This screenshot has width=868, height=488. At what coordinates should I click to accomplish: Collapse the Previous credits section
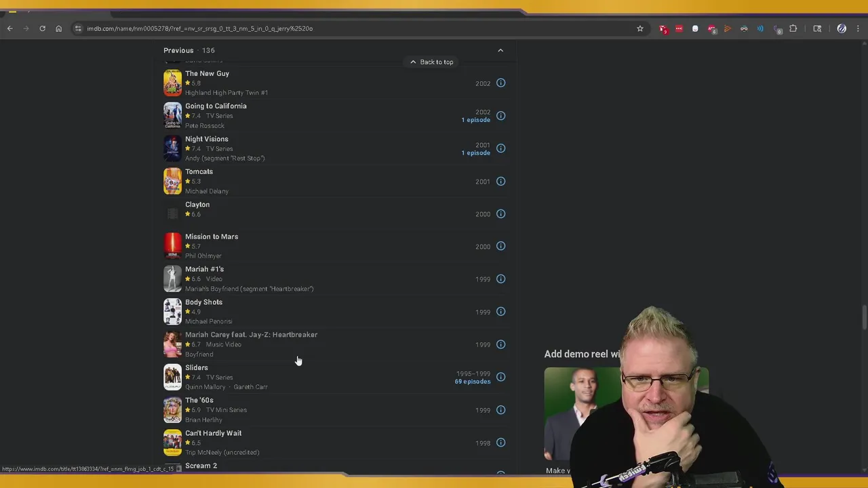pyautogui.click(x=500, y=50)
